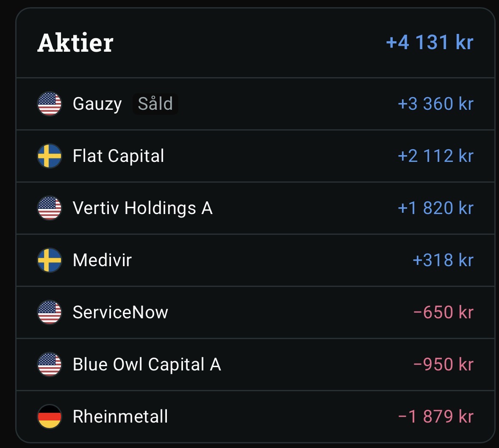Tap the −1 879 kr Rheinmetall loss

coord(435,417)
